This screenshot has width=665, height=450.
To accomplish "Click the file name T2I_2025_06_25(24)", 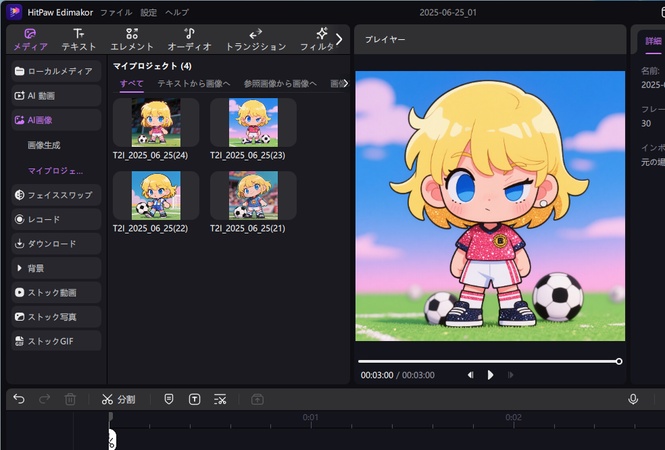I will click(x=151, y=155).
